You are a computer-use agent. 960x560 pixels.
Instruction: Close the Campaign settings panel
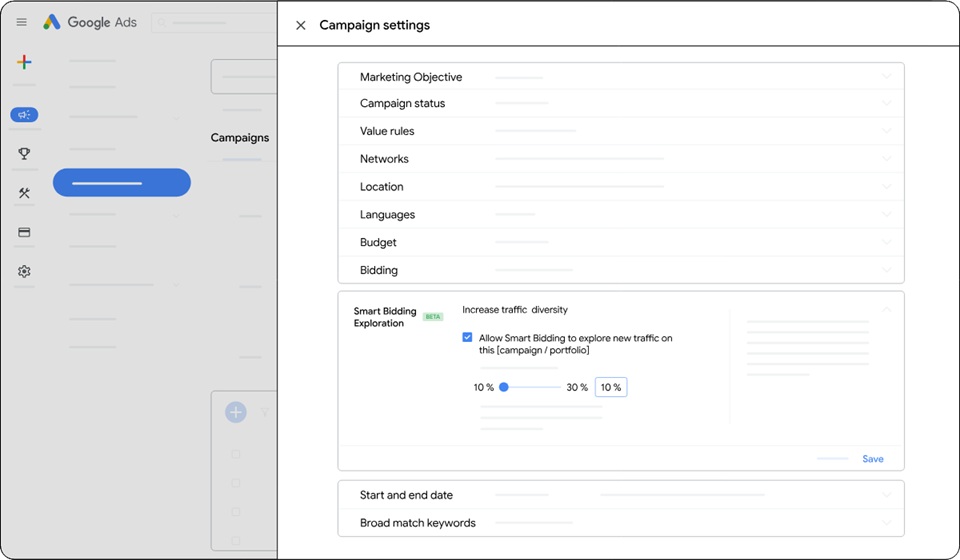pyautogui.click(x=301, y=25)
